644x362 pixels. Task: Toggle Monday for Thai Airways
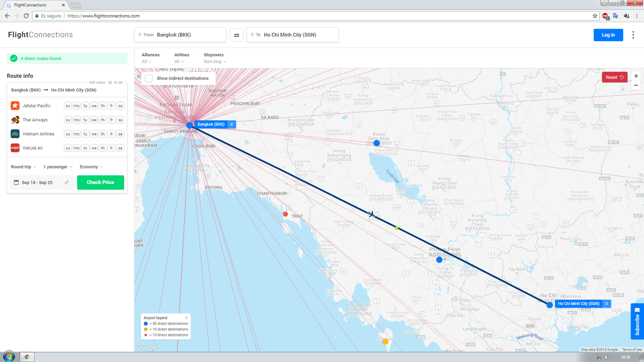pyautogui.click(x=76, y=120)
